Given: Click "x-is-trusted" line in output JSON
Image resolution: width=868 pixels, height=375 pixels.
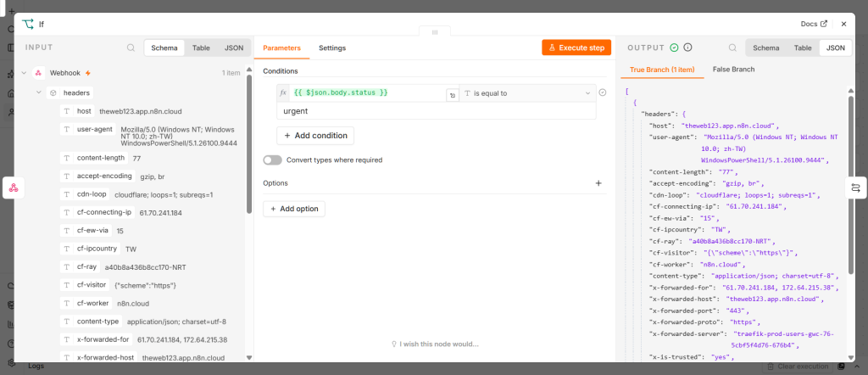Looking at the screenshot, I should coord(691,357).
